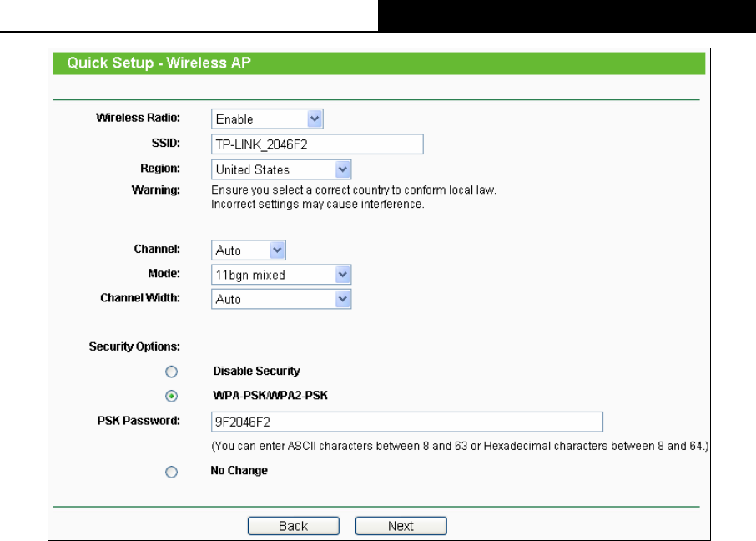Click the Channel Width label

pos(140,298)
